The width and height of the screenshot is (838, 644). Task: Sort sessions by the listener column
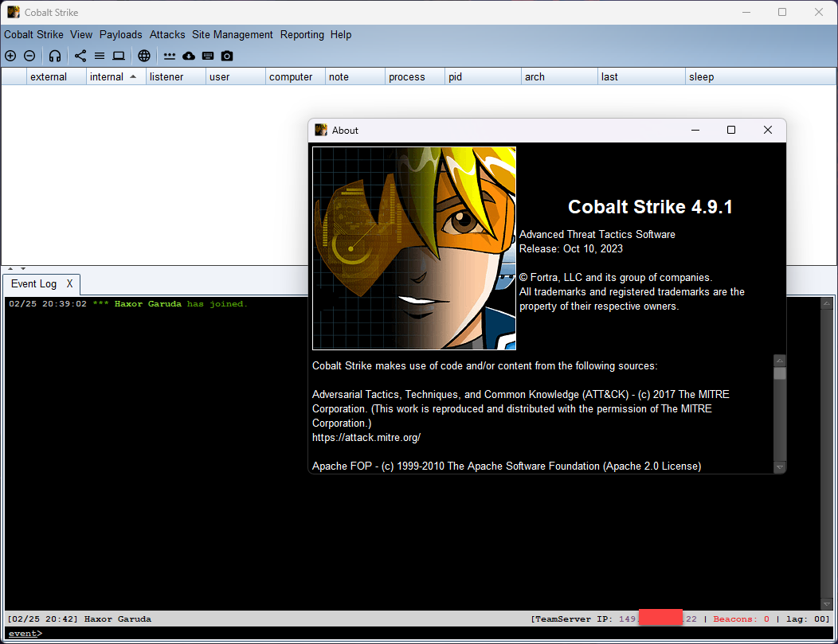click(x=176, y=77)
